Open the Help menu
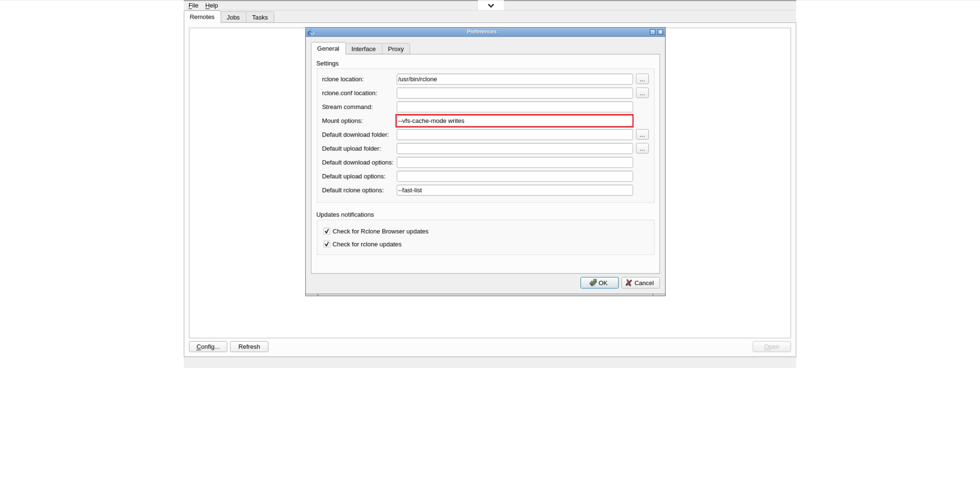980x487 pixels. [211, 5]
